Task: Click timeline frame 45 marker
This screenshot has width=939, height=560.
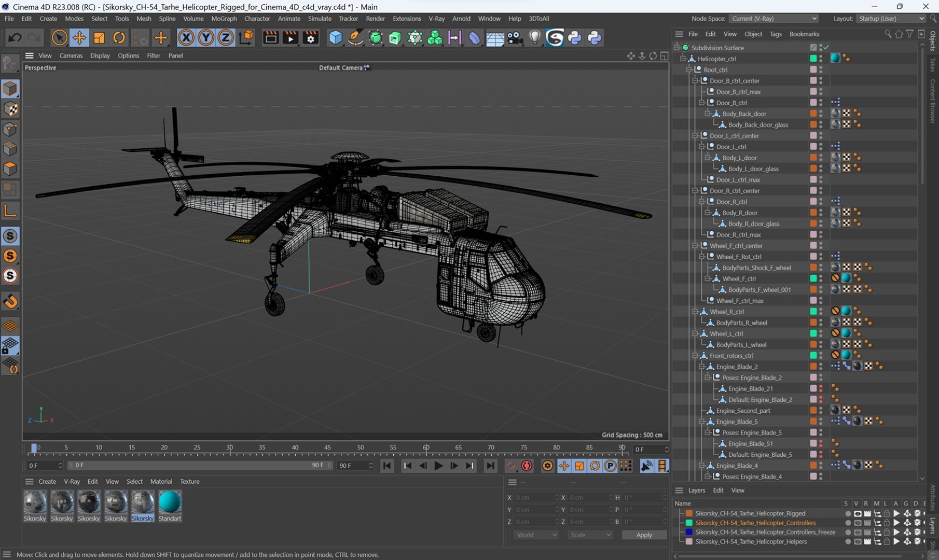Action: pos(327,447)
